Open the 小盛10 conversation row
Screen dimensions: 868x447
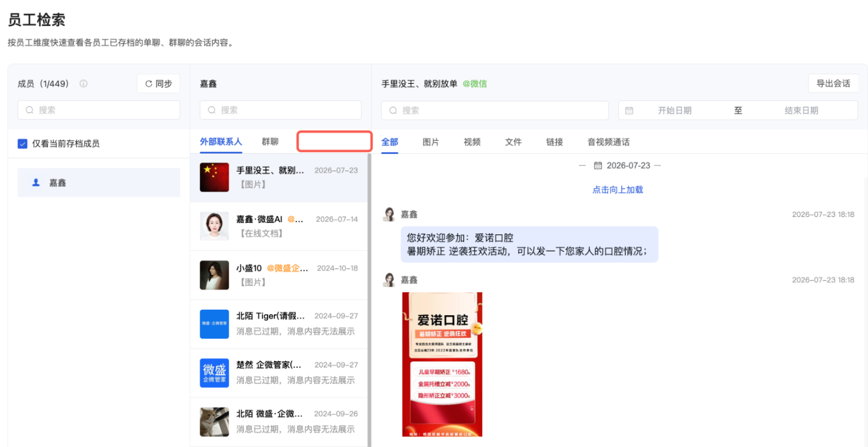pos(279,275)
